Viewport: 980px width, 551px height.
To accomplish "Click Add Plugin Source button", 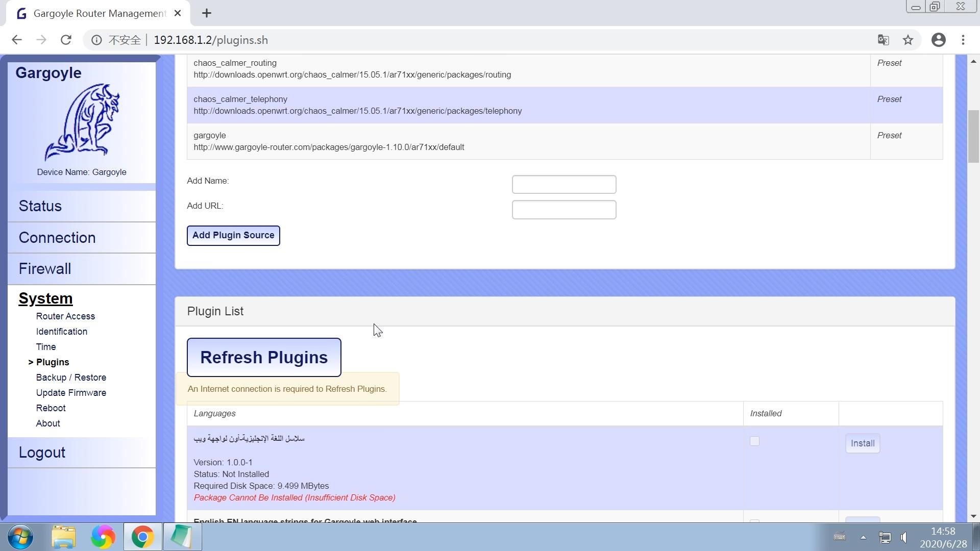I will 233,235.
